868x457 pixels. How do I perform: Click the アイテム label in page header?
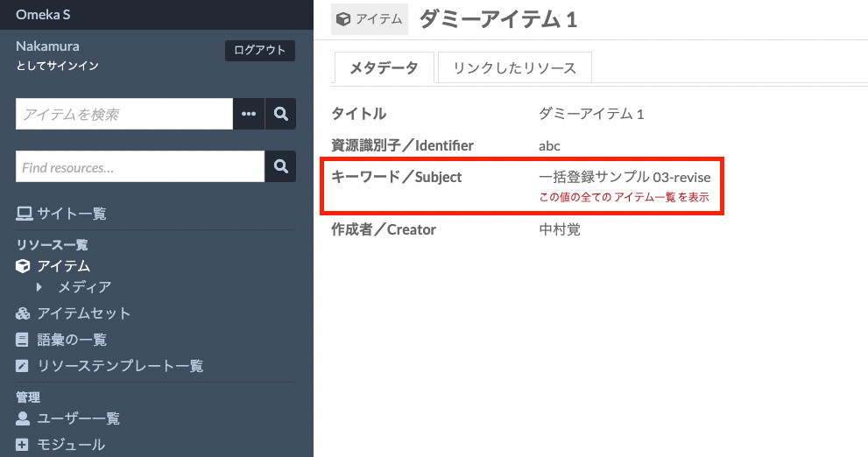[x=379, y=19]
